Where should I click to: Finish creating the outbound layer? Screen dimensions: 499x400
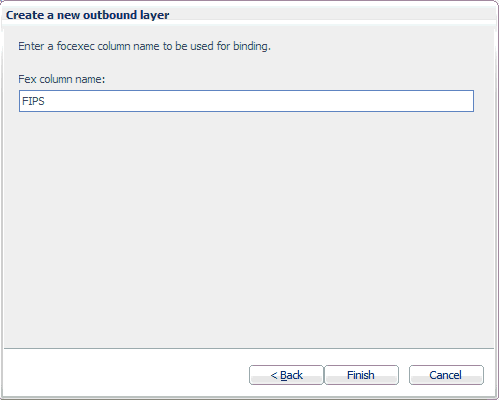click(361, 375)
